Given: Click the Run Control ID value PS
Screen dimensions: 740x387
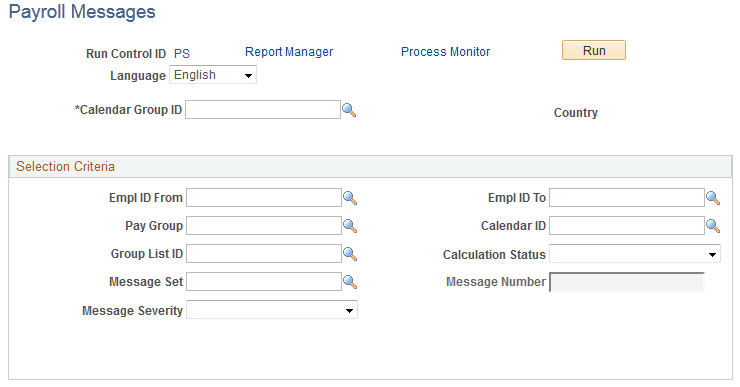Looking at the screenshot, I should pos(182,54).
